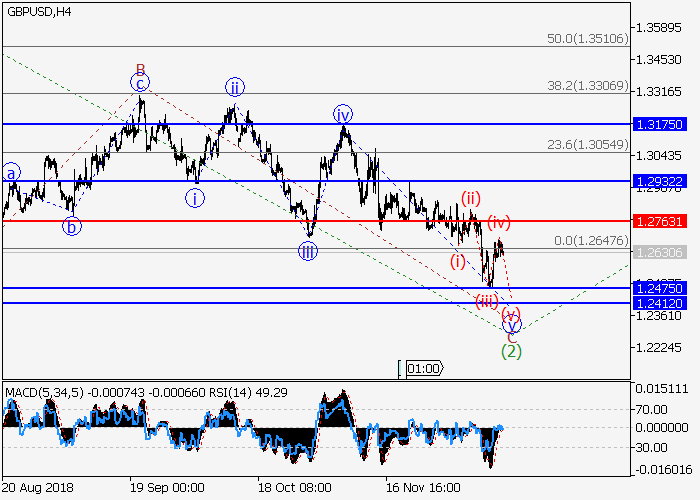Click the 23.6 (1.30549) Fibonacci level label
Viewport: 700px width, 500px height.
point(587,144)
